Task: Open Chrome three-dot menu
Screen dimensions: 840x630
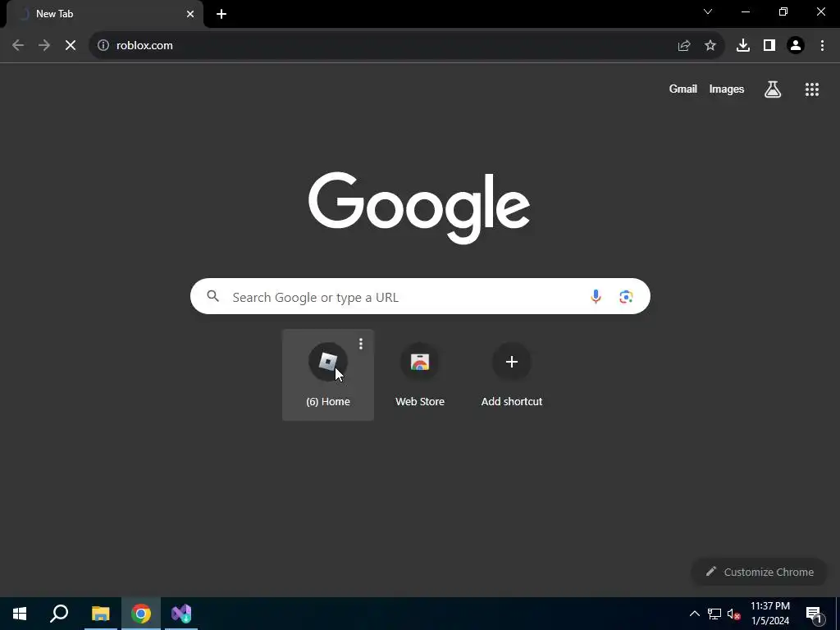Action: point(822,46)
